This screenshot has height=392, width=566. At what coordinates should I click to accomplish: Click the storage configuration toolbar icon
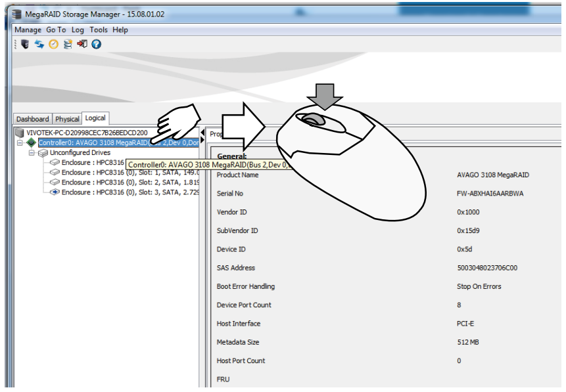click(68, 45)
